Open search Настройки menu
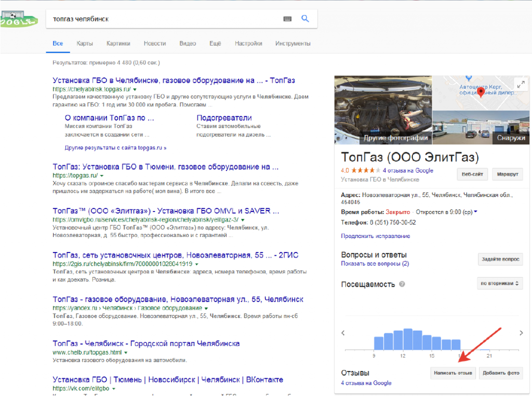The image size is (532, 396). [x=248, y=44]
